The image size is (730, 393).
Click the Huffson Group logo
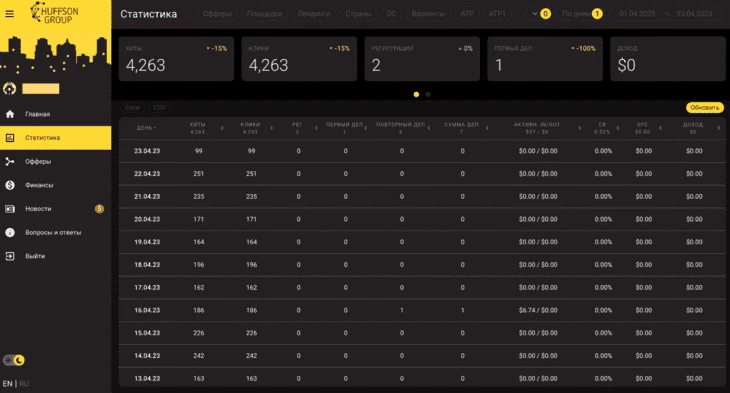click(54, 13)
